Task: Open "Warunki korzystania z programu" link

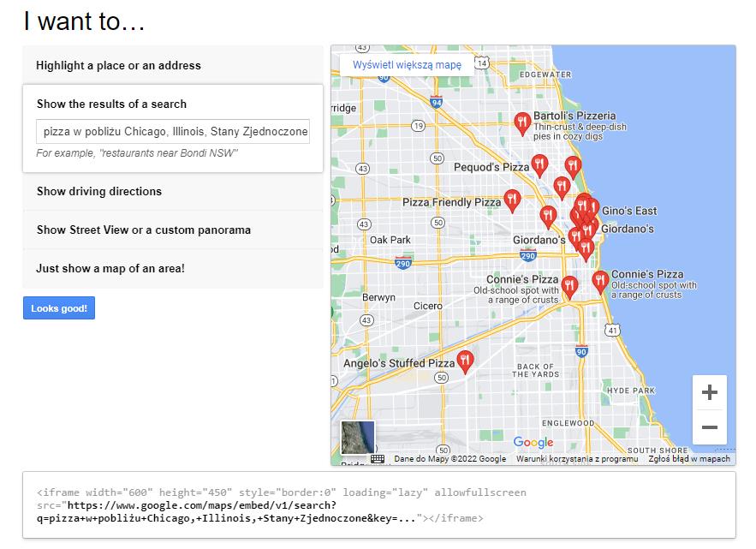Action: point(577,459)
